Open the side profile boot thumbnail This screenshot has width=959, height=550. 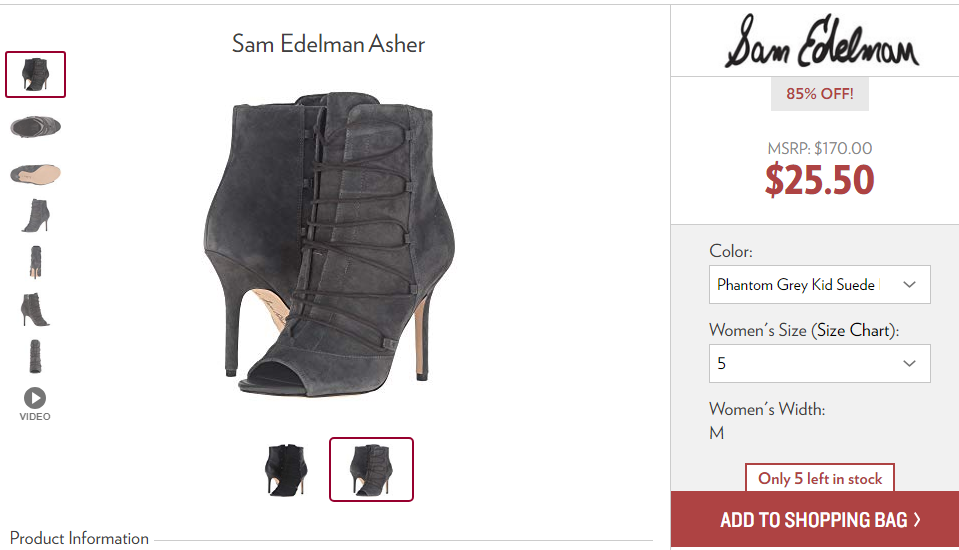click(x=35, y=215)
